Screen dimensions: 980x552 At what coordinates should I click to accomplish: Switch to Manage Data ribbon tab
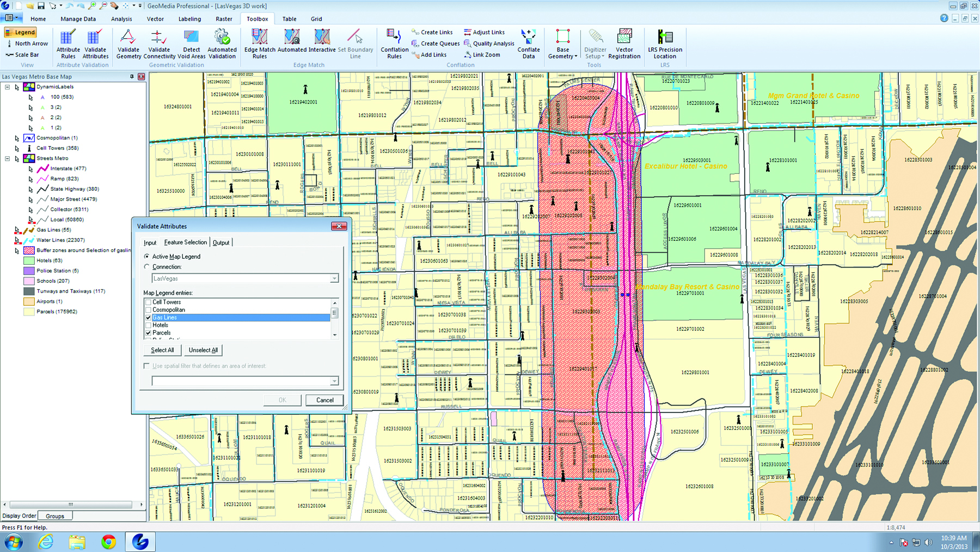click(78, 19)
